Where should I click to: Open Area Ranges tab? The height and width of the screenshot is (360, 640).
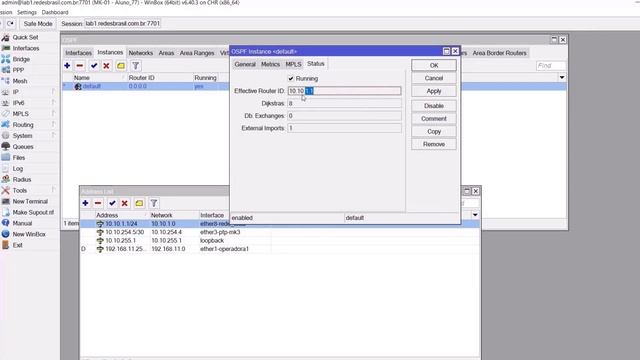(x=197, y=53)
